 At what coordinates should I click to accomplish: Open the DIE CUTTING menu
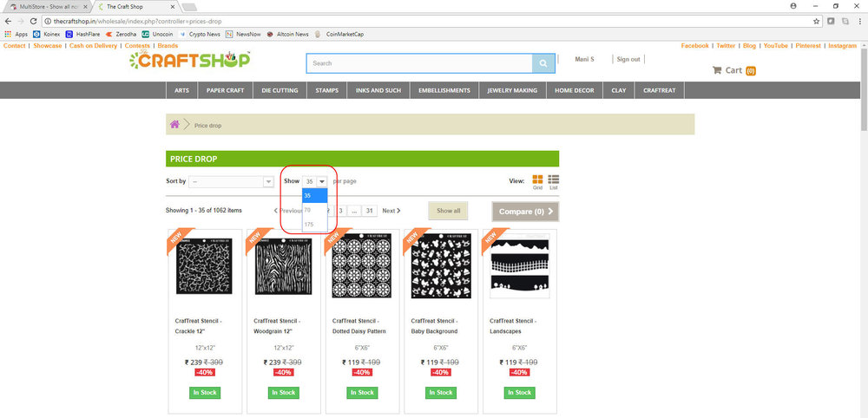[279, 90]
